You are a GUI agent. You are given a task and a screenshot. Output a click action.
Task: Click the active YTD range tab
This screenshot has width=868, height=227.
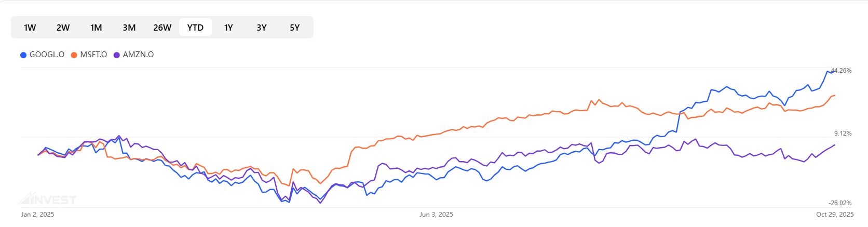coord(195,28)
